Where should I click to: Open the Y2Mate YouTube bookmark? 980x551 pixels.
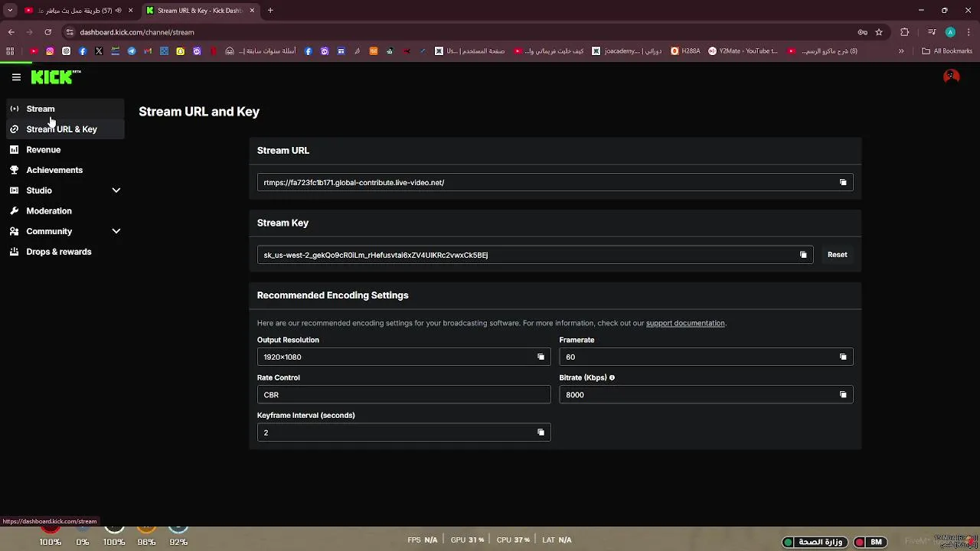click(x=743, y=51)
